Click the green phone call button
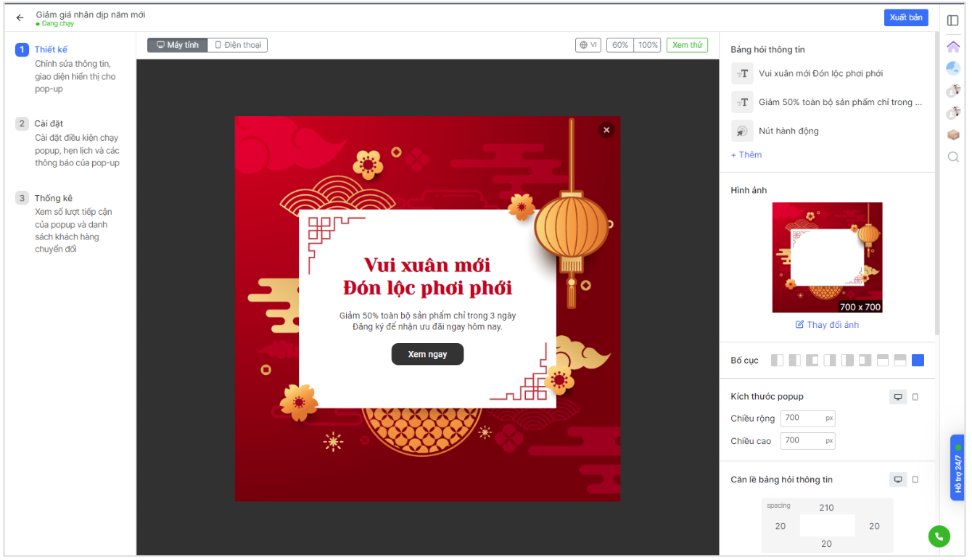The image size is (972, 560). pyautogui.click(x=939, y=536)
